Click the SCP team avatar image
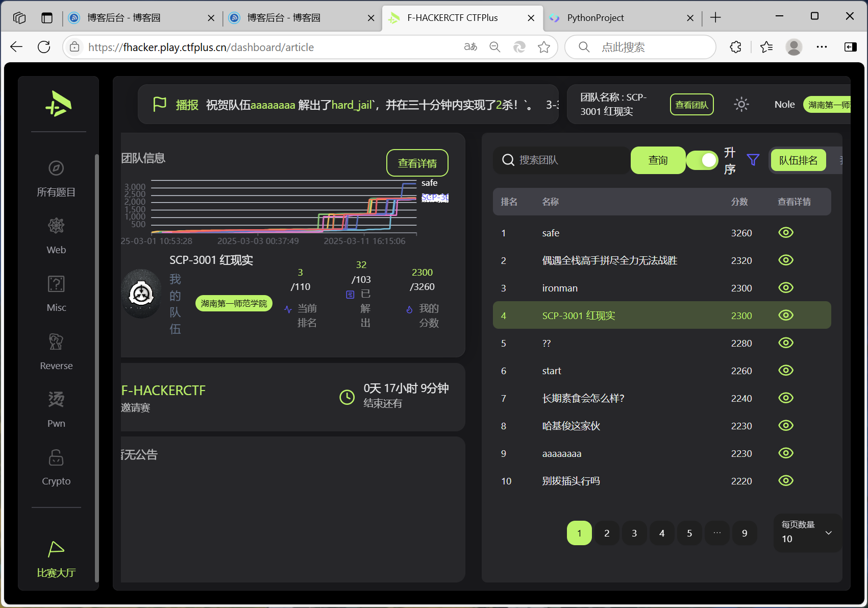Image resolution: width=868 pixels, height=608 pixels. click(141, 294)
